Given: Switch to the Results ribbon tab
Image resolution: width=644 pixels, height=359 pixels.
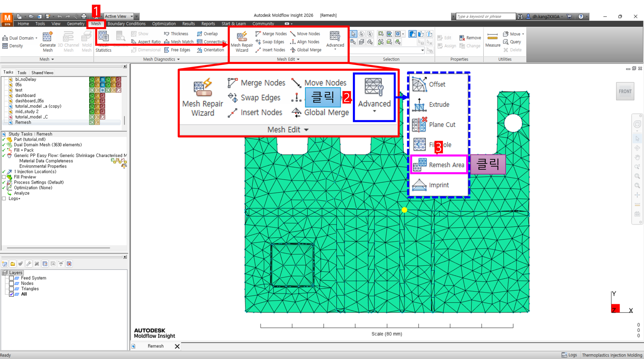Looking at the screenshot, I should 188,24.
